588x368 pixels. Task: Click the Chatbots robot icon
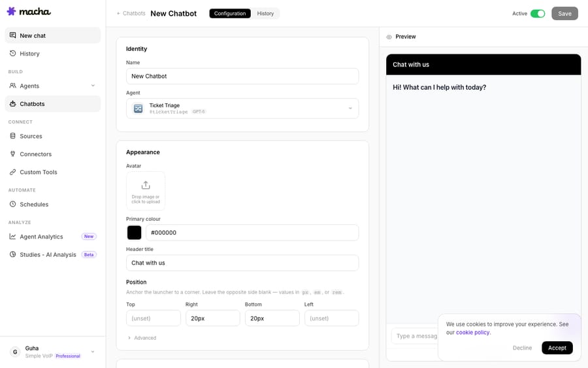pos(13,103)
